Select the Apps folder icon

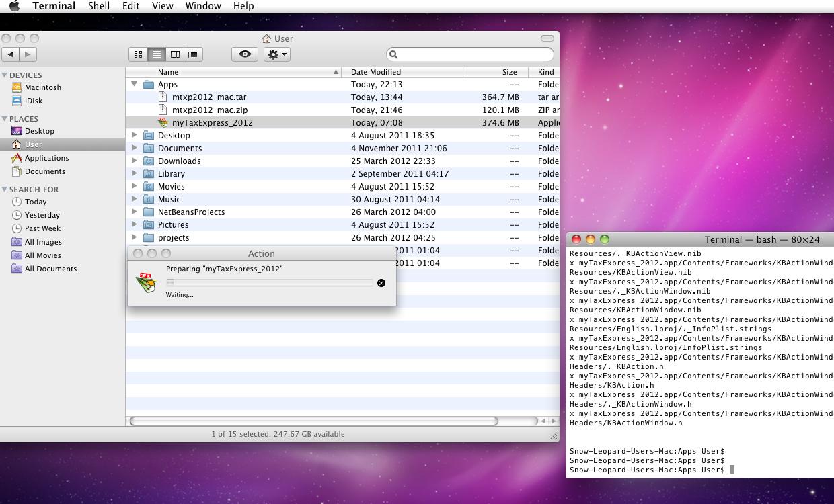(149, 85)
